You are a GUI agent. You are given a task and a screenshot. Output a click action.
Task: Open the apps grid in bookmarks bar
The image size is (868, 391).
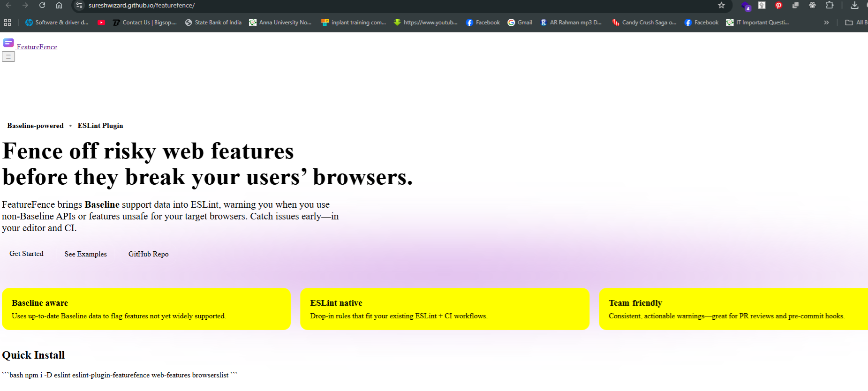[8, 23]
